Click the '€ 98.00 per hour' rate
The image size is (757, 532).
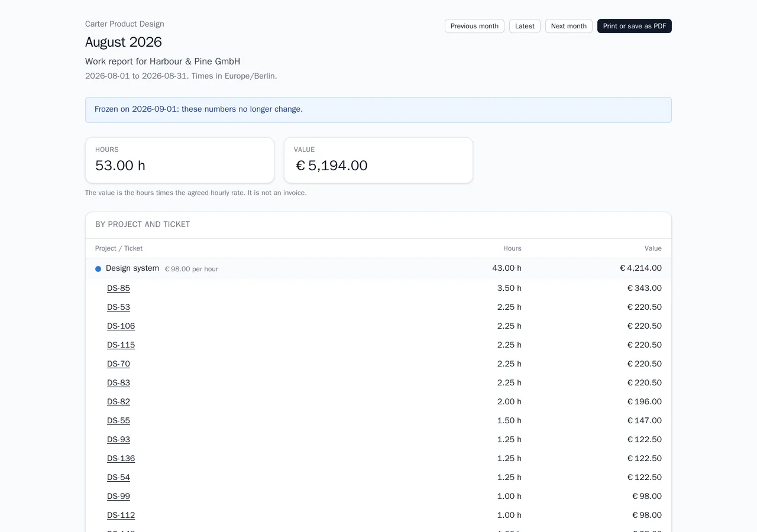pyautogui.click(x=191, y=269)
